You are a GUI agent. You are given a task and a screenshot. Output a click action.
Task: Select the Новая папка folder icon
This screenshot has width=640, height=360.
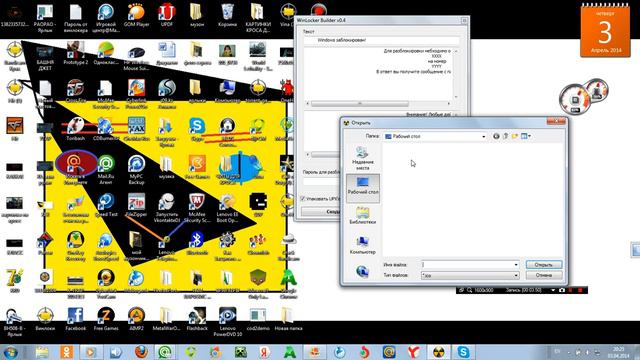pos(288,319)
